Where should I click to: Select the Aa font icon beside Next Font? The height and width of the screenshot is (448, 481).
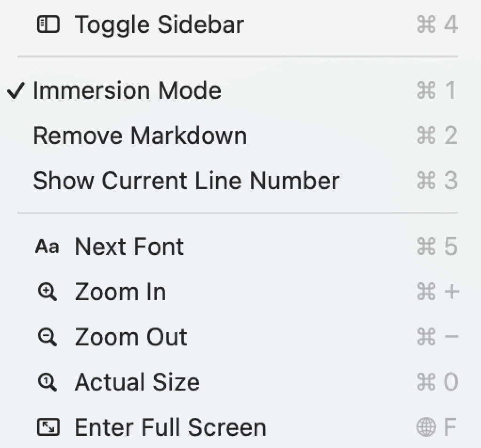(x=47, y=246)
